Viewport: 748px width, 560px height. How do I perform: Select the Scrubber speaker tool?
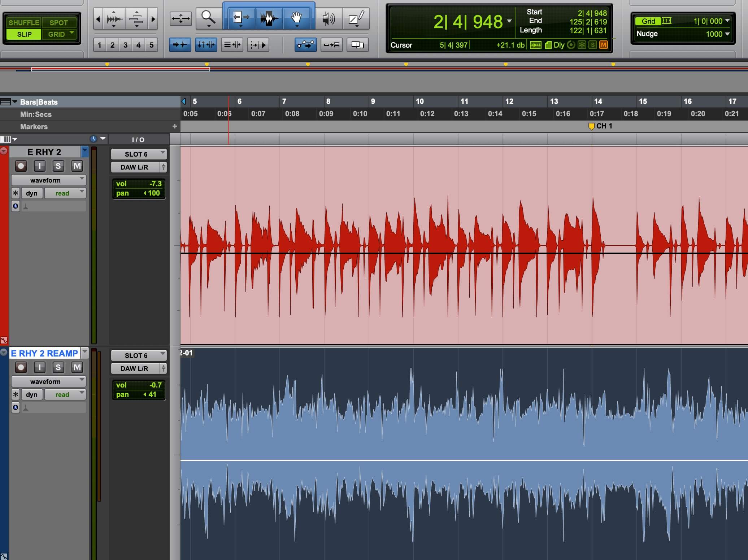(329, 18)
